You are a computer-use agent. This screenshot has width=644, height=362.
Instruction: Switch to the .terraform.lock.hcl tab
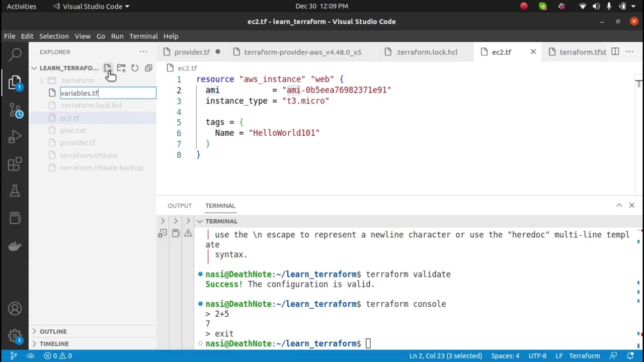pos(426,52)
